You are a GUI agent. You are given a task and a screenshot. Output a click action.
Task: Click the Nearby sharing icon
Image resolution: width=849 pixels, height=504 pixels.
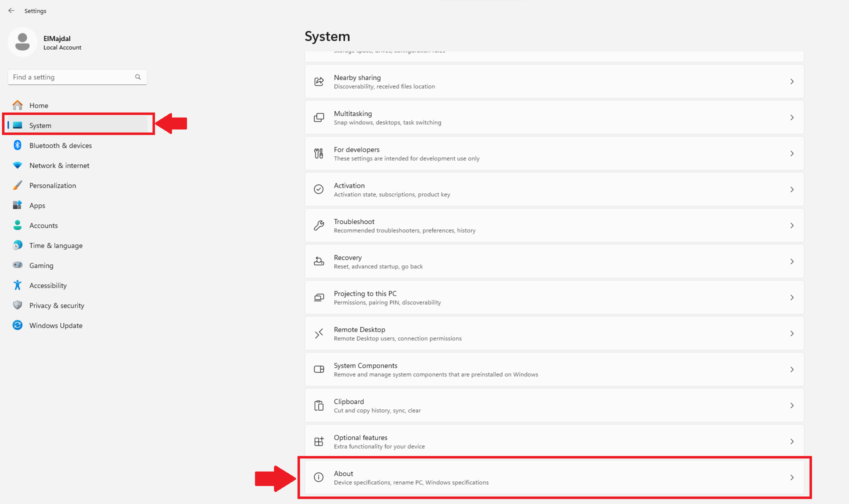point(319,81)
